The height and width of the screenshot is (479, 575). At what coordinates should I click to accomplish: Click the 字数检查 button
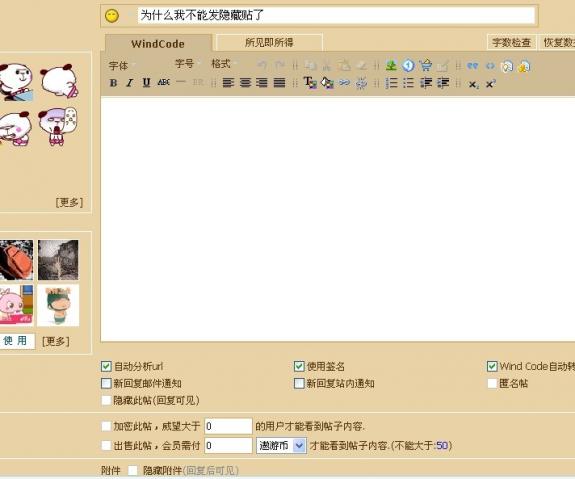tap(512, 43)
